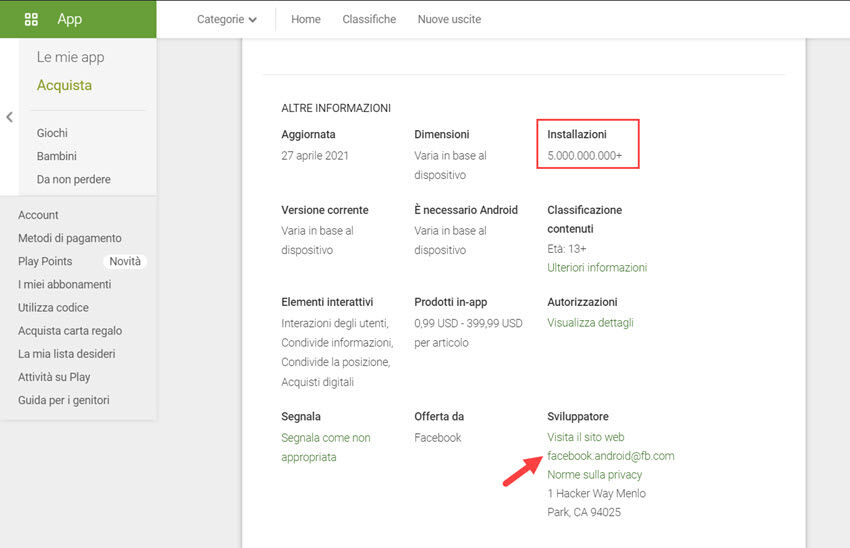Viewport: 850px width, 548px height.
Task: Click the Elementi interattivi heading
Action: [x=327, y=302]
